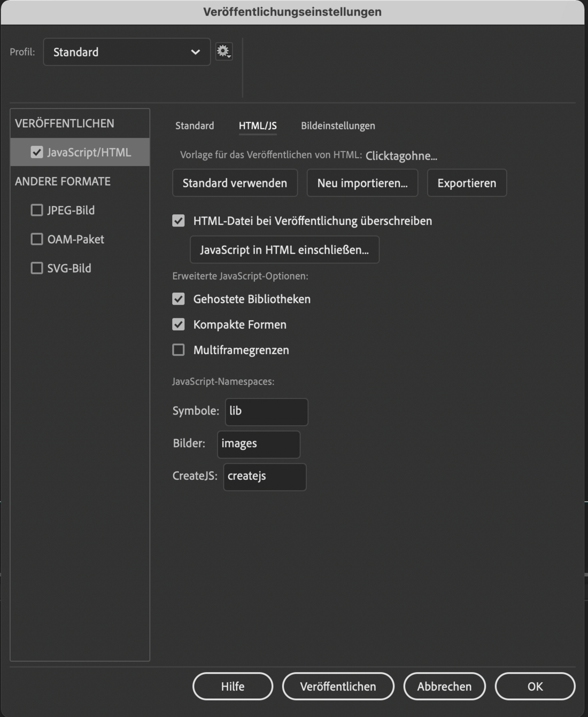Viewport: 588px width, 717px height.
Task: Open the profile options gear icon
Action: coord(223,52)
